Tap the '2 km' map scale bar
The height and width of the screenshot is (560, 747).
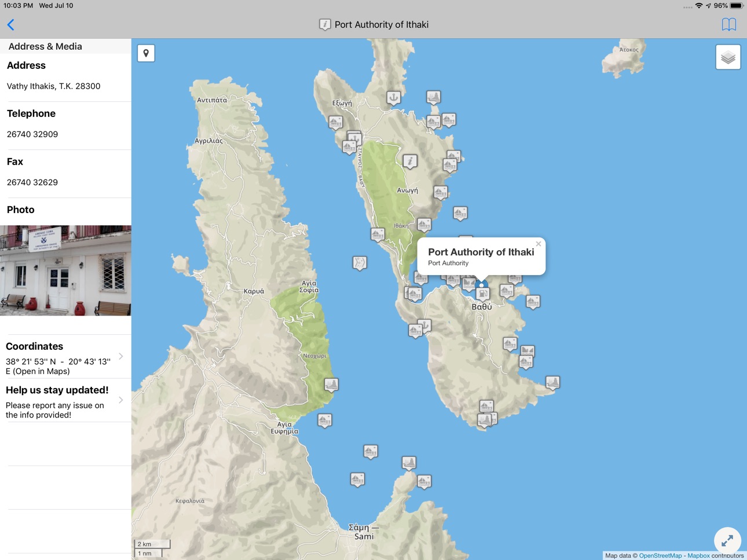click(152, 544)
